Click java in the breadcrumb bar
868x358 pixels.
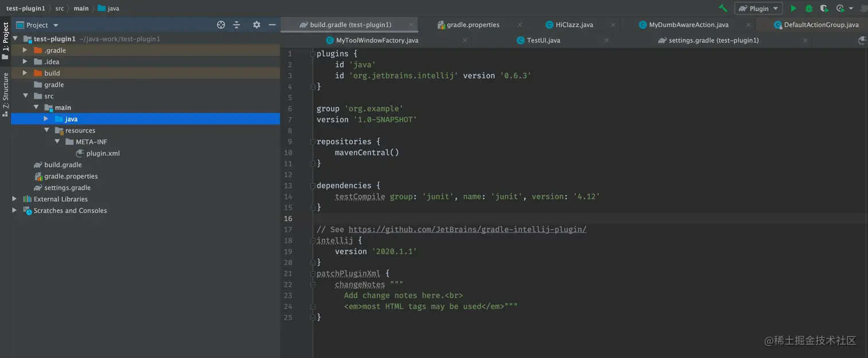point(108,8)
